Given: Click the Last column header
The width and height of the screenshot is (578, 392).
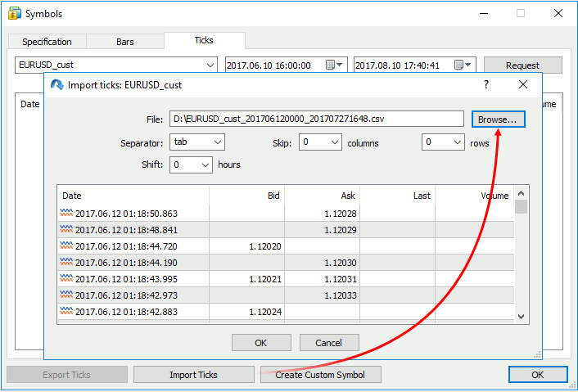Looking at the screenshot, I should (398, 196).
